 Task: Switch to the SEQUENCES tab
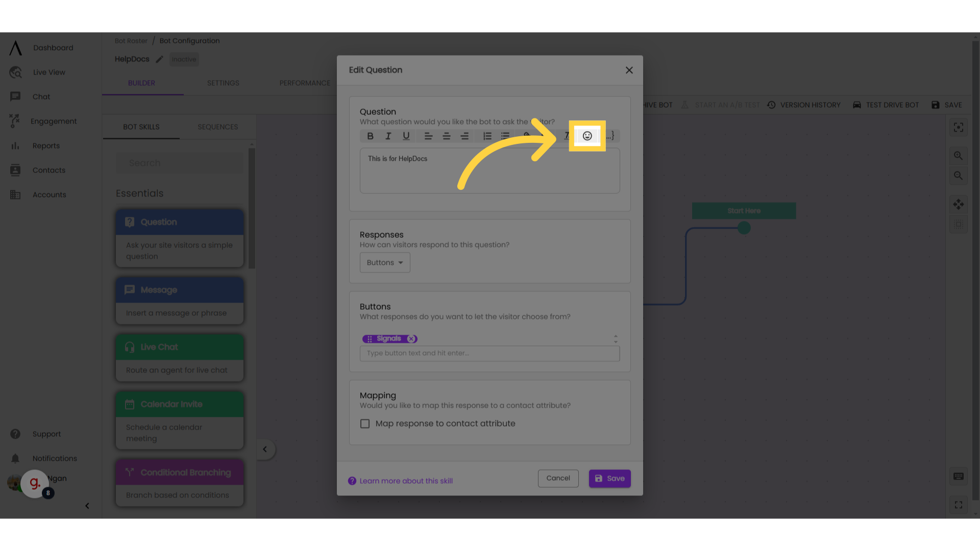[x=217, y=127]
